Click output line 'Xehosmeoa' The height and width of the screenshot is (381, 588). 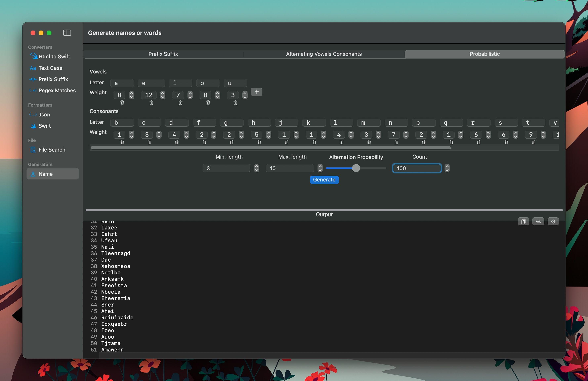116,266
